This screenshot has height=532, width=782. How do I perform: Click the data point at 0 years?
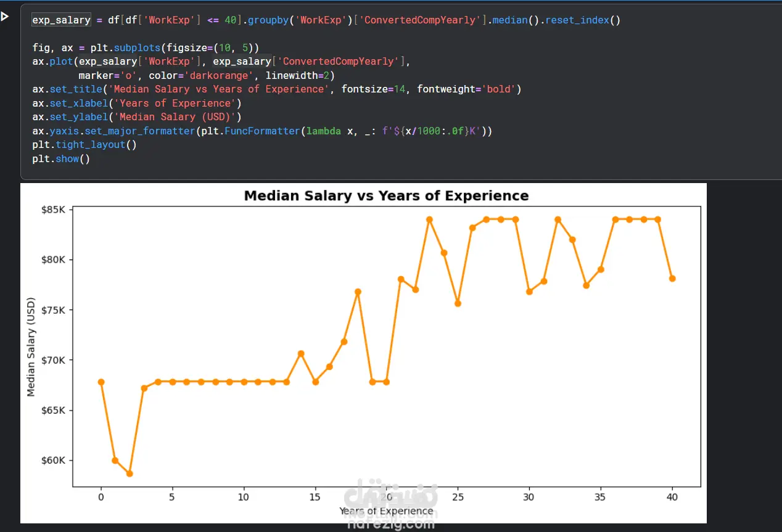(x=101, y=382)
